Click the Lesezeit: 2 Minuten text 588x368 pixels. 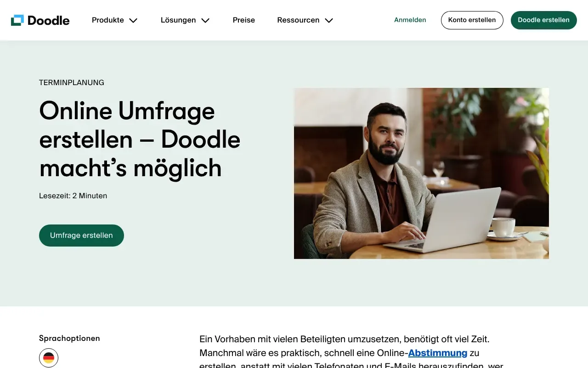(x=73, y=196)
